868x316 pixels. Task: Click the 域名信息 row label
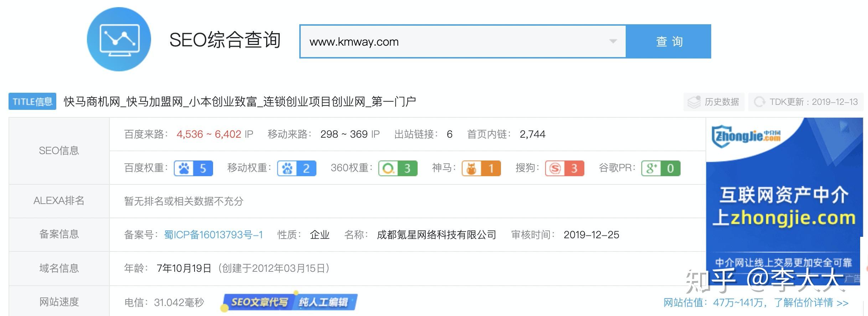pos(59,268)
